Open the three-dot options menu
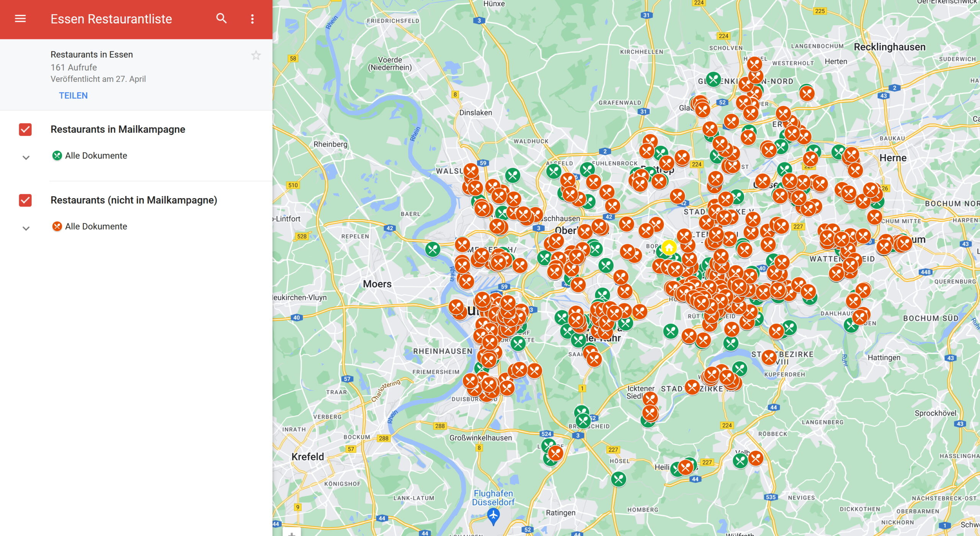Image resolution: width=980 pixels, height=536 pixels. pyautogui.click(x=252, y=19)
